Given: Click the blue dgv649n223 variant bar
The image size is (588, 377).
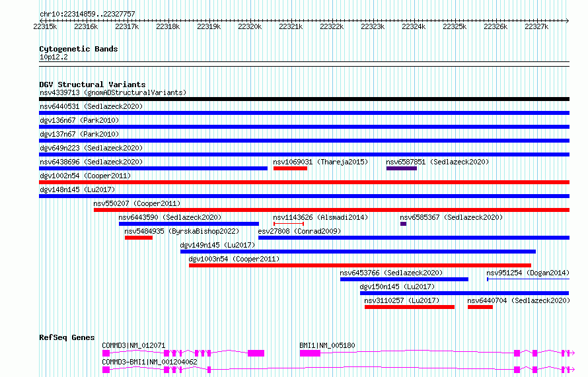Looking at the screenshot, I should [x=304, y=154].
